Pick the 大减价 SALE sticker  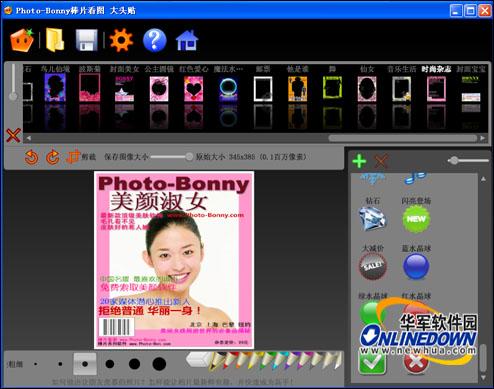373,266
